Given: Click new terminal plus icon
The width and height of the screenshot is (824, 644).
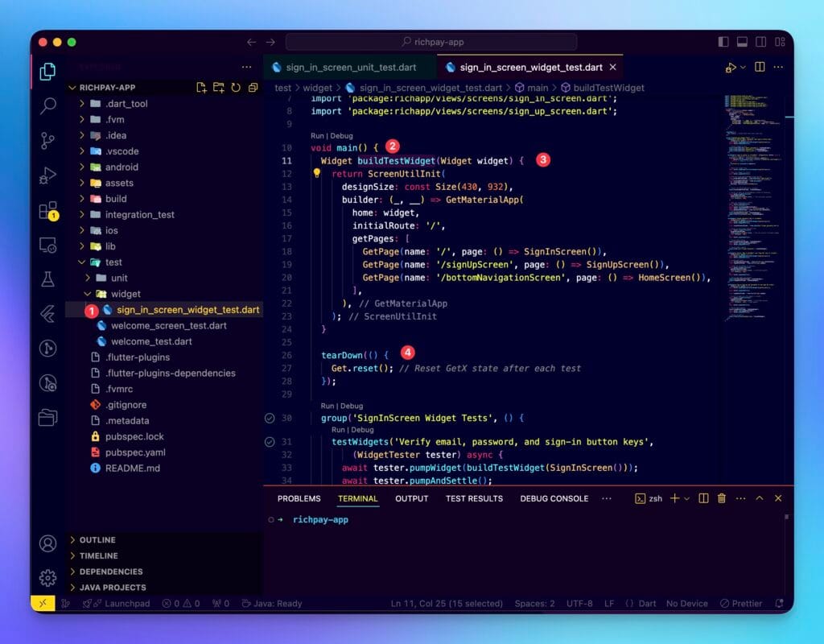Looking at the screenshot, I should pos(675,498).
